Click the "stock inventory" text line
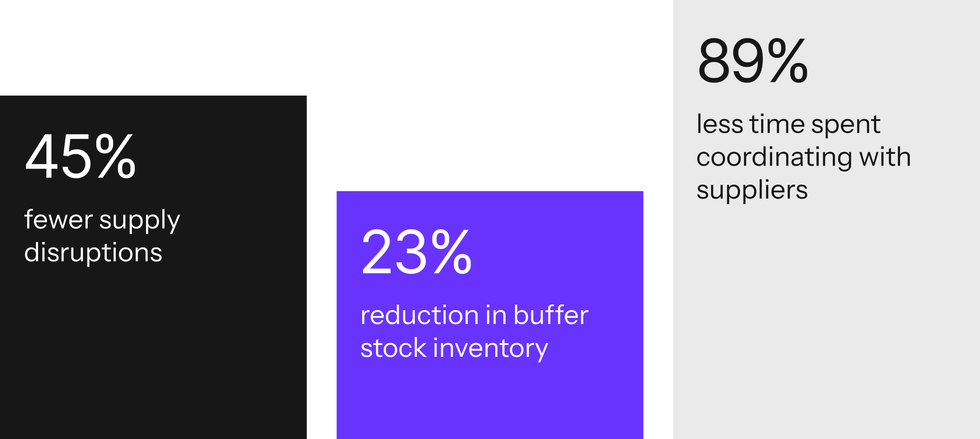This screenshot has width=980, height=439. (454, 348)
